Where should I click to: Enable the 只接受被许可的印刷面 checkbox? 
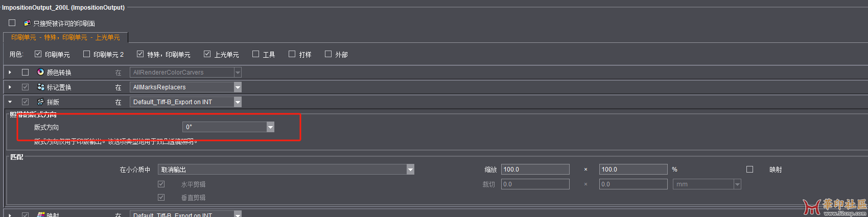12,23
